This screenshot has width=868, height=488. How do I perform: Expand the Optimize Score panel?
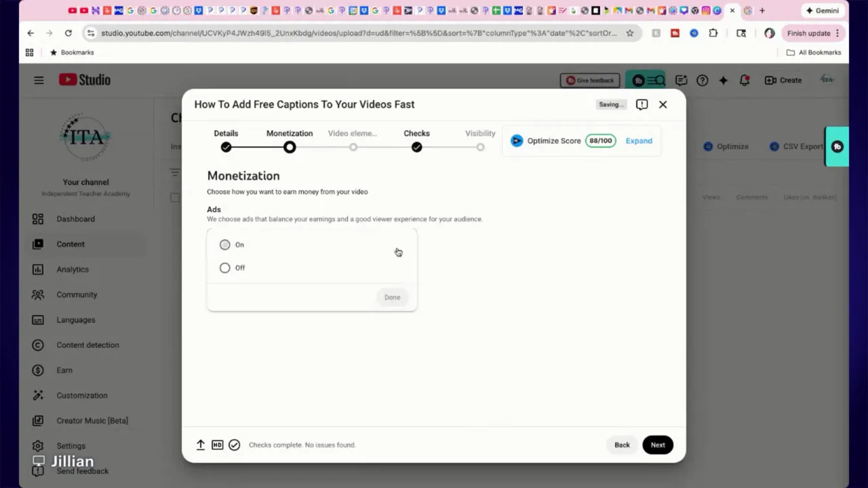[x=638, y=140]
